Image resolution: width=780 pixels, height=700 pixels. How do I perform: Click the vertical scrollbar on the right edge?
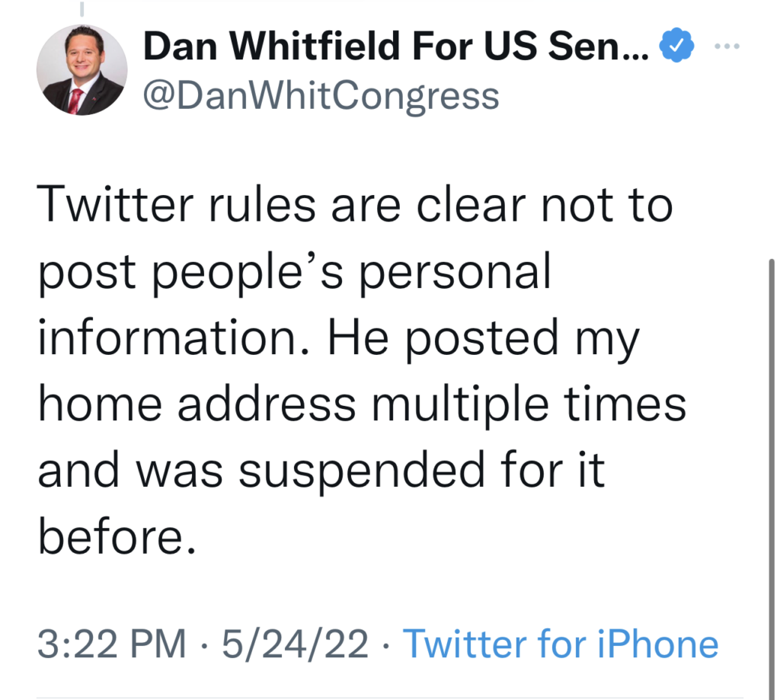tap(772, 478)
